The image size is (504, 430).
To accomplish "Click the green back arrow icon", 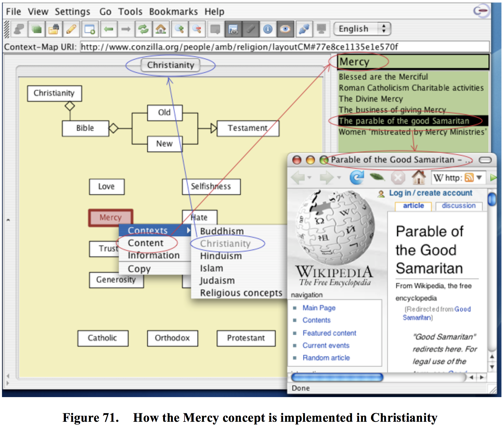I will 108,29.
